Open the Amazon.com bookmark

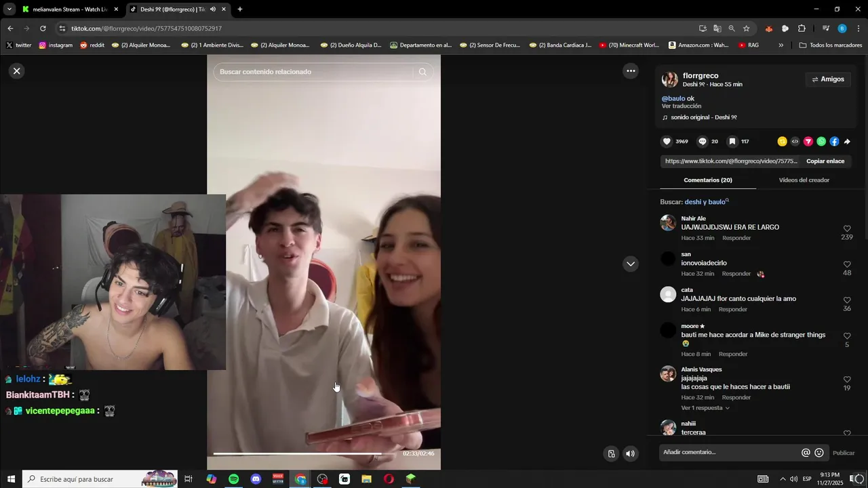[x=698, y=45]
